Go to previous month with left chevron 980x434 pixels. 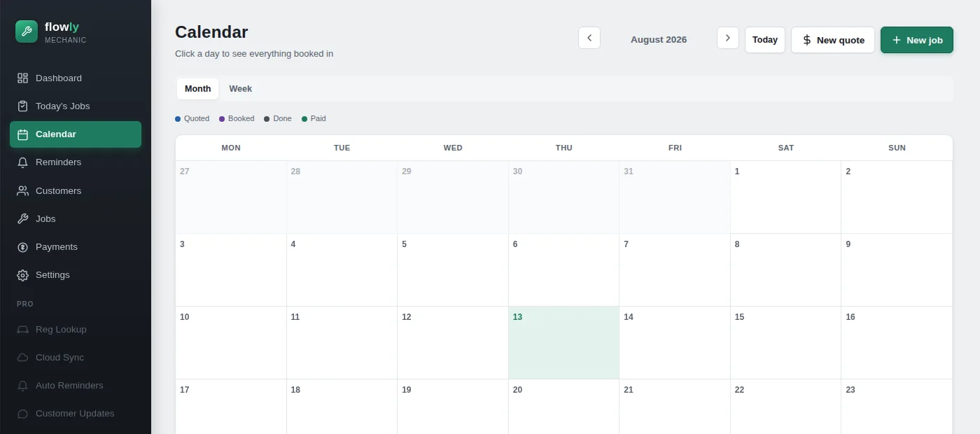589,38
